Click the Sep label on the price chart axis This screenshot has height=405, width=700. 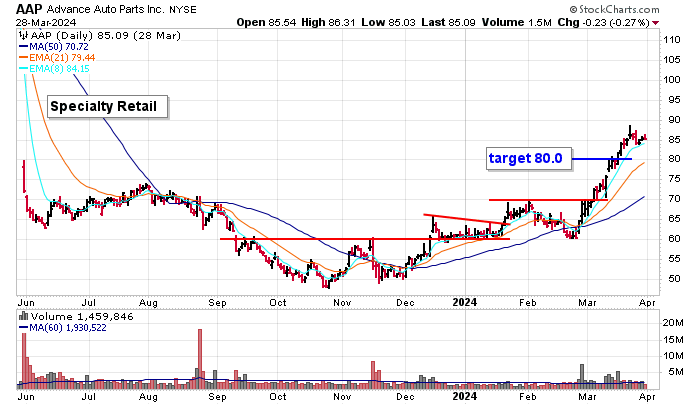[217, 302]
